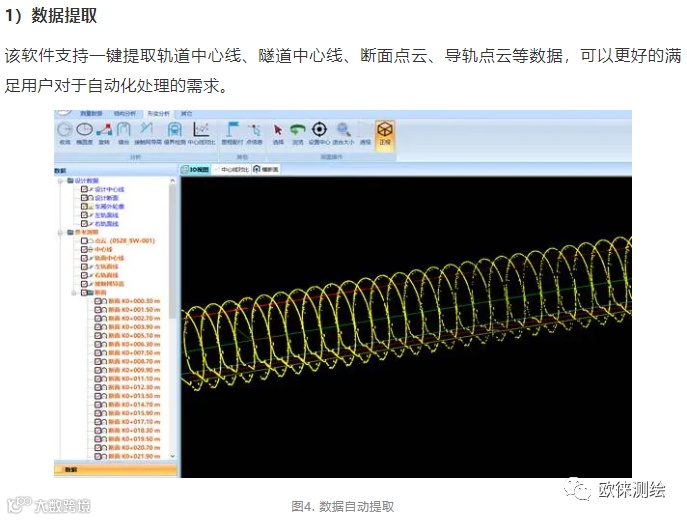Select the 椭圆度 ellipse analysis tool

click(x=85, y=133)
